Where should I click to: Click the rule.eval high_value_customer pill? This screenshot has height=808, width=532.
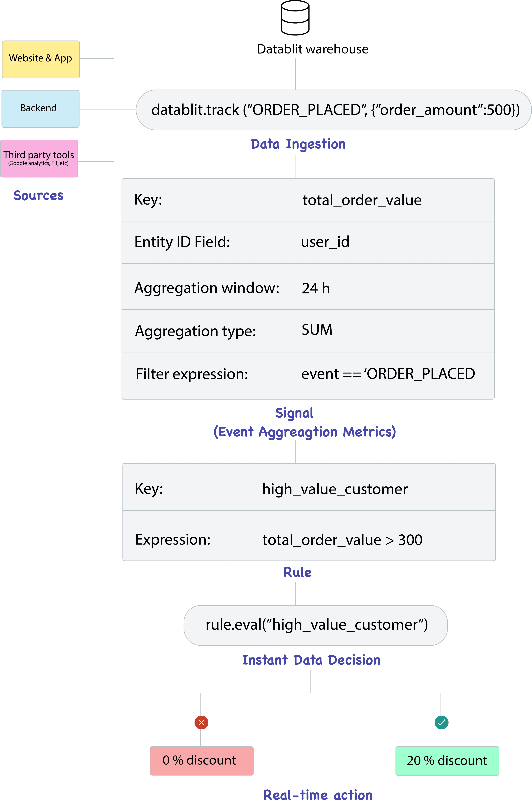click(x=316, y=625)
